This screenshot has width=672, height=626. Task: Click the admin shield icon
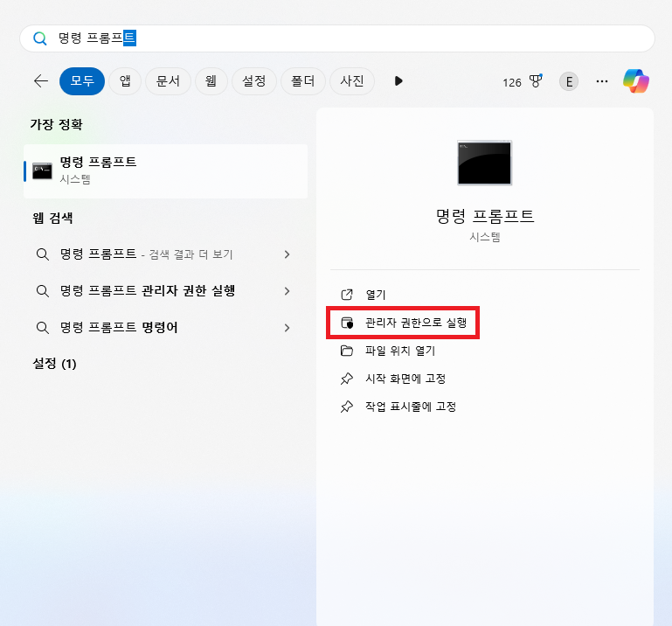click(347, 323)
